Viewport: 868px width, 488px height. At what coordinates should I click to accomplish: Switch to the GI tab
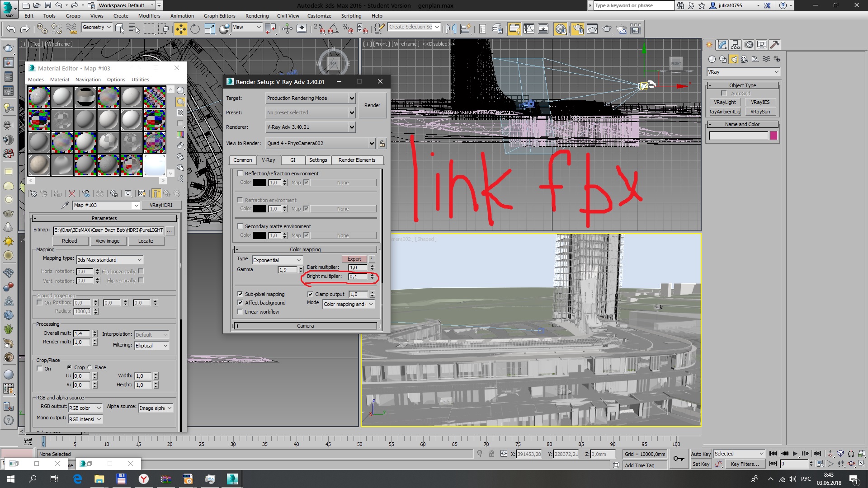pos(292,160)
